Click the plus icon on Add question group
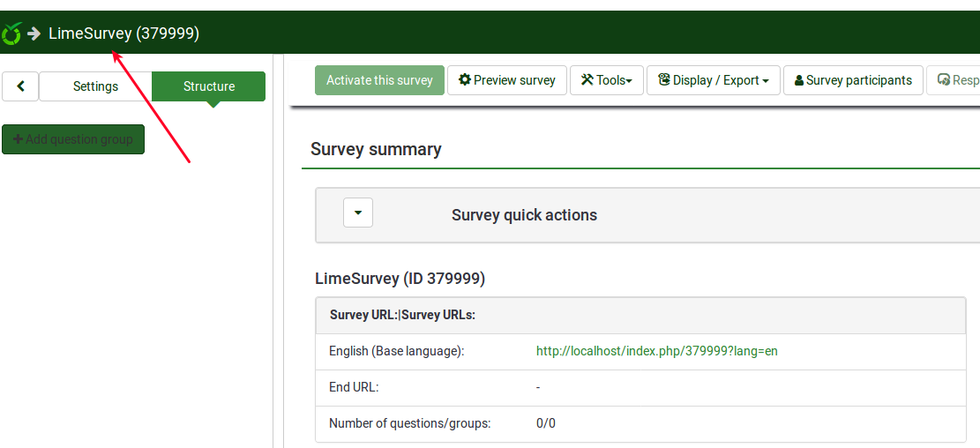 click(19, 139)
